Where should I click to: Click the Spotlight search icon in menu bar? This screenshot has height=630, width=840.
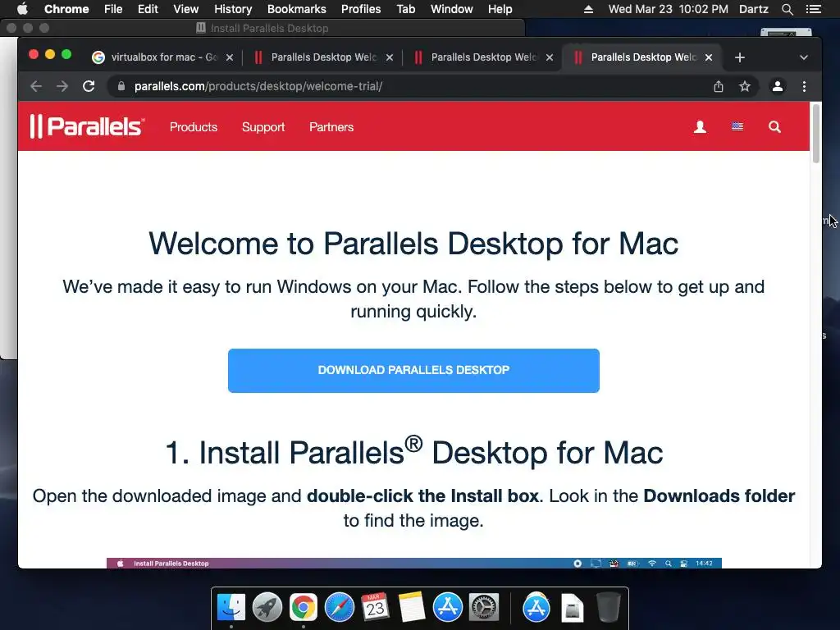[x=787, y=9]
